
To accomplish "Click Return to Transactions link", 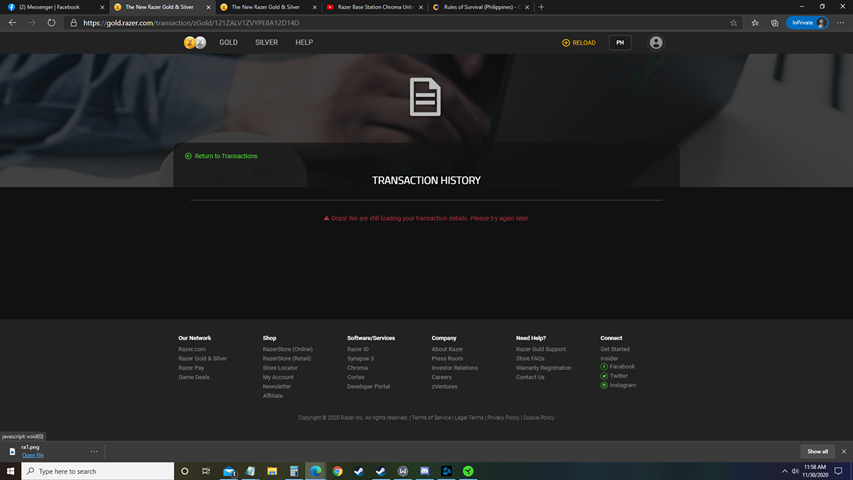I will pyautogui.click(x=221, y=156).
